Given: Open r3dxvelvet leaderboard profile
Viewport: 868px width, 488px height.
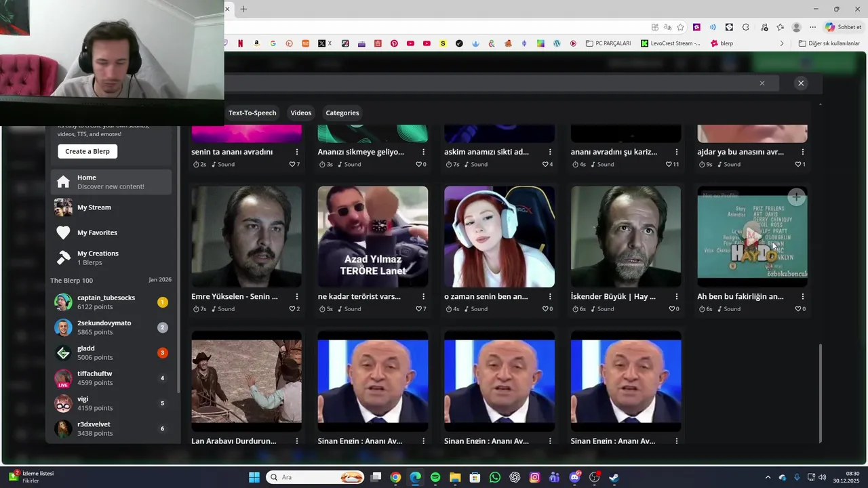Looking at the screenshot, I should pyautogui.click(x=111, y=428).
